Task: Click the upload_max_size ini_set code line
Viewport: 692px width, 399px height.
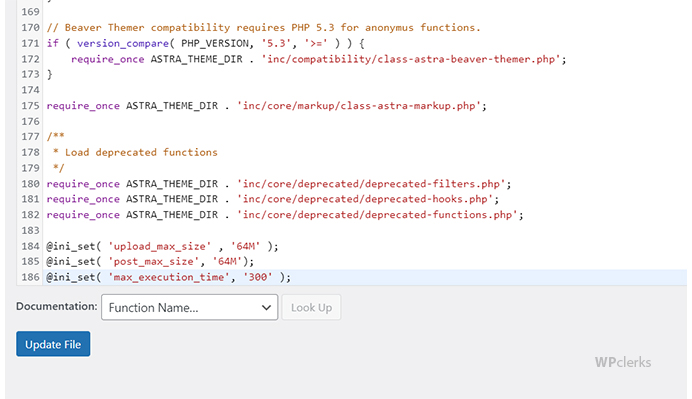Action: (x=162, y=246)
